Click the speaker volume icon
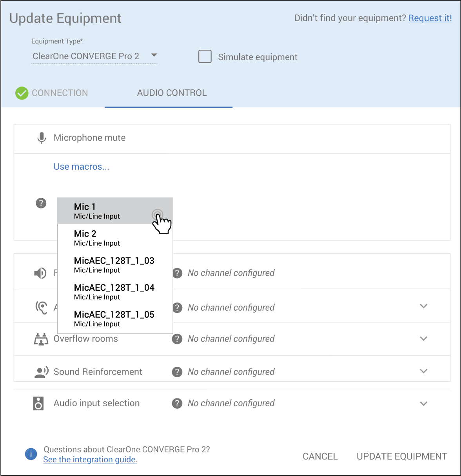This screenshot has width=461, height=476. point(40,273)
